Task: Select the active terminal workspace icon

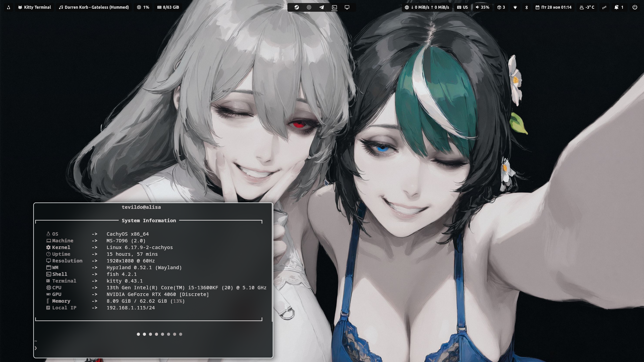Action: coord(334,7)
